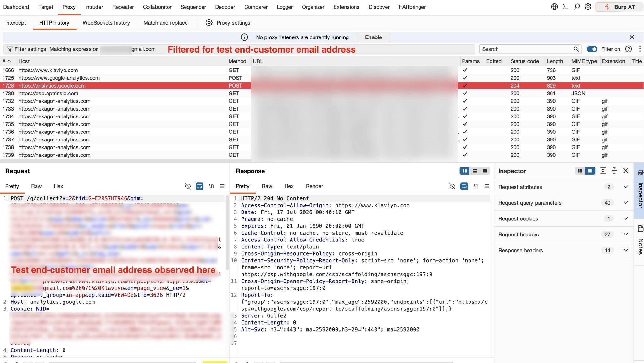Select row 1725 www.google-analytics.com
The height and width of the screenshot is (363, 644).
pos(322,78)
